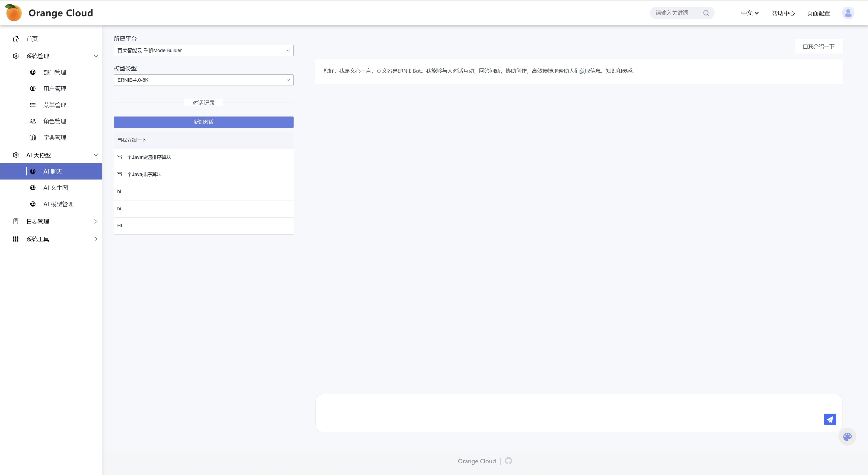Click the 角色管理 people icon

pyautogui.click(x=33, y=121)
